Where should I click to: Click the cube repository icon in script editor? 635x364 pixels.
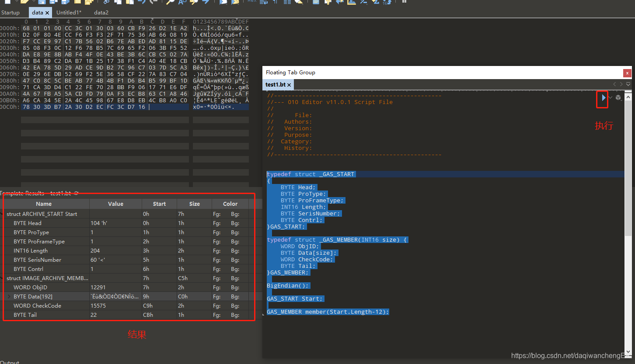(618, 98)
